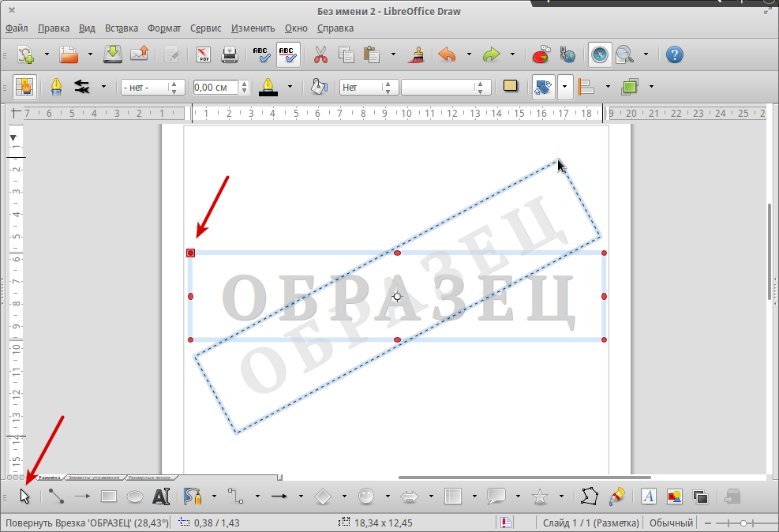Switch to Размерные линии layer tab
Screen dimensions: 779x532
149,478
